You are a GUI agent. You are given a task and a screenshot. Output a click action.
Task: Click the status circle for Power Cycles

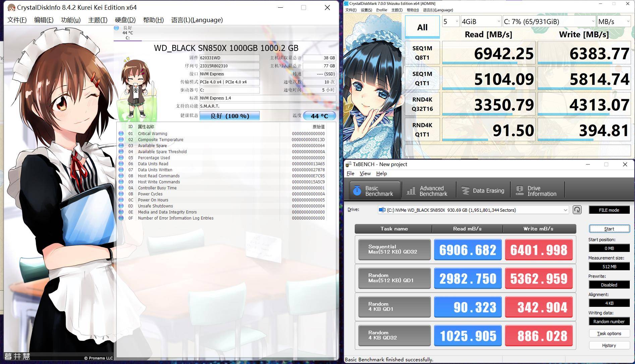pyautogui.click(x=121, y=194)
